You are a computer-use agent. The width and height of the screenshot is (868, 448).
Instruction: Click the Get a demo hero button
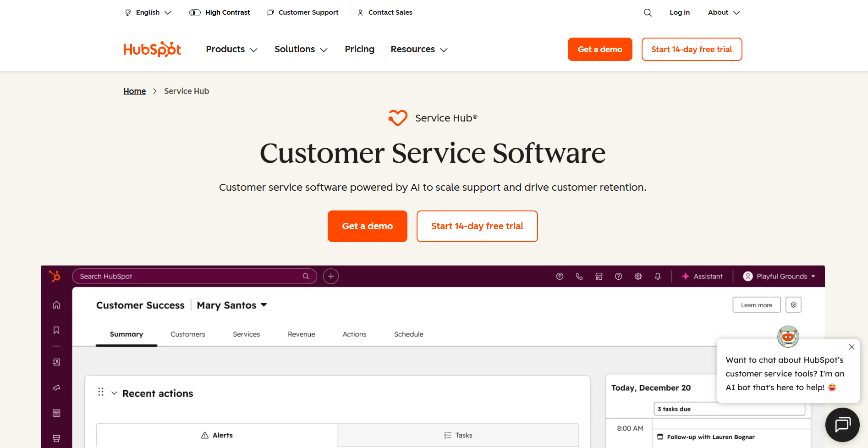(x=367, y=226)
